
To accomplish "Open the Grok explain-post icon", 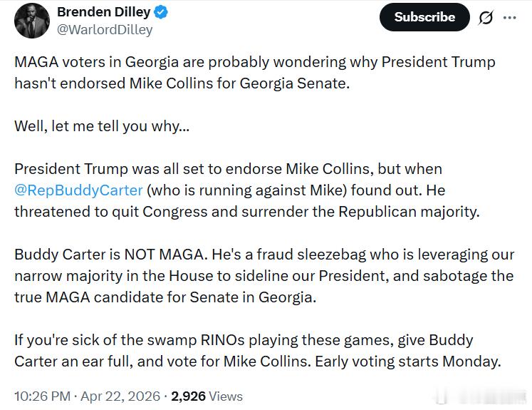I will [485, 18].
